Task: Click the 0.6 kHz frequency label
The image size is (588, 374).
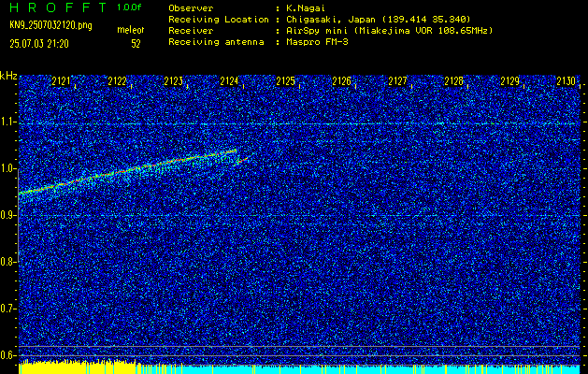Action: [x=7, y=355]
